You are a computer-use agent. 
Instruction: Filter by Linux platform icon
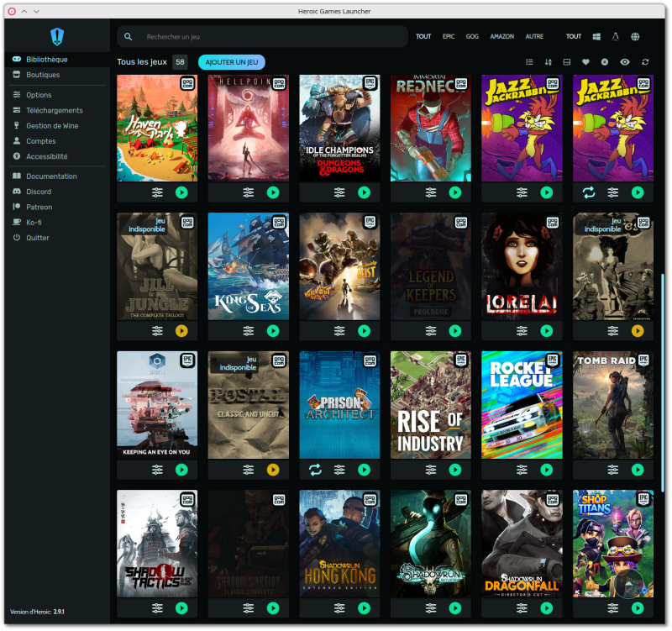(x=616, y=36)
